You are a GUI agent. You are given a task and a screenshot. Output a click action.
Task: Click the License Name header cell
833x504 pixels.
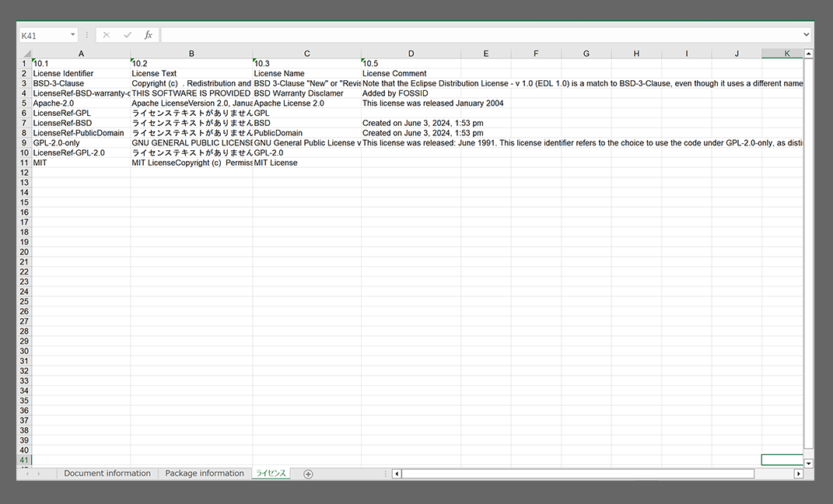[306, 73]
